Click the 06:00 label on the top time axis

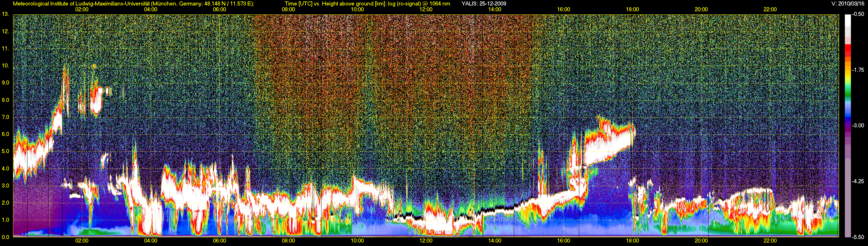tap(219, 10)
